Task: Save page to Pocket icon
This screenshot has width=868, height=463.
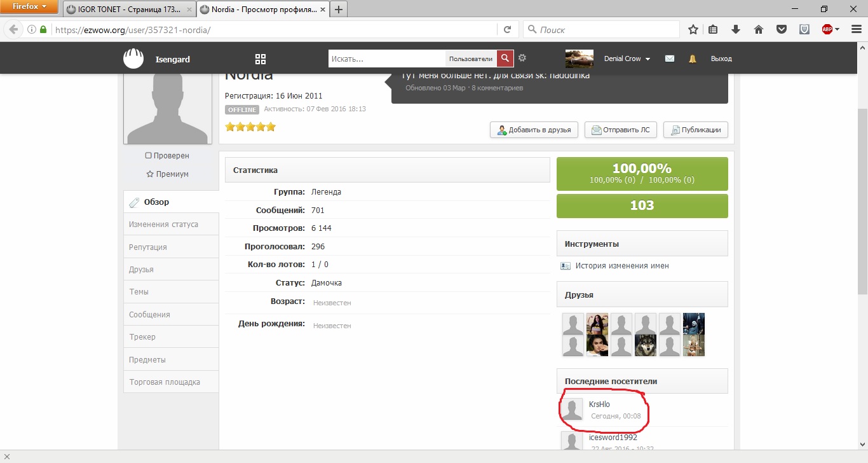Action: point(782,29)
